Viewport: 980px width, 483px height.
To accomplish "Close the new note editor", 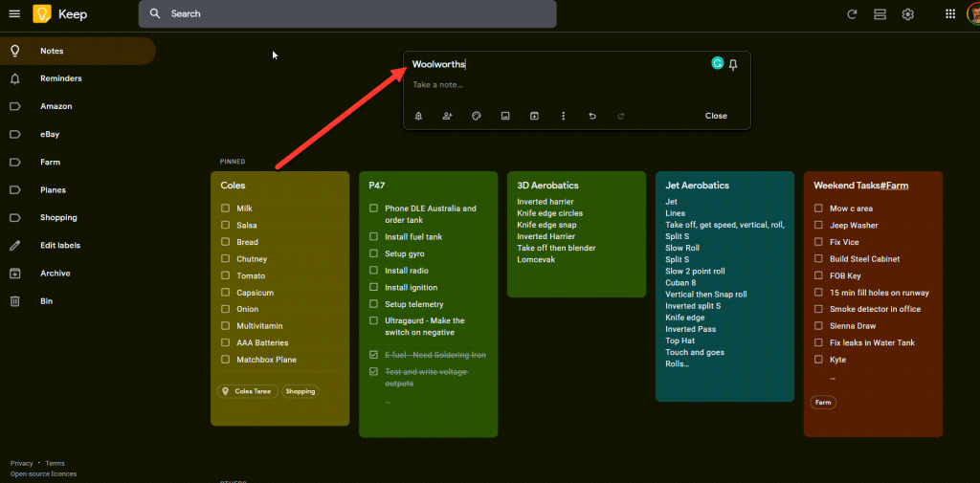I will coord(716,116).
